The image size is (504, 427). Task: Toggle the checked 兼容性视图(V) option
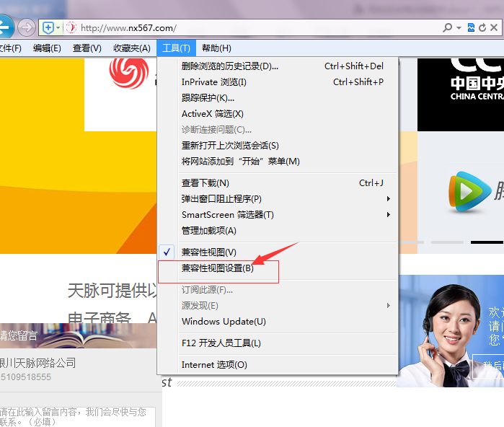pyautogui.click(x=209, y=252)
